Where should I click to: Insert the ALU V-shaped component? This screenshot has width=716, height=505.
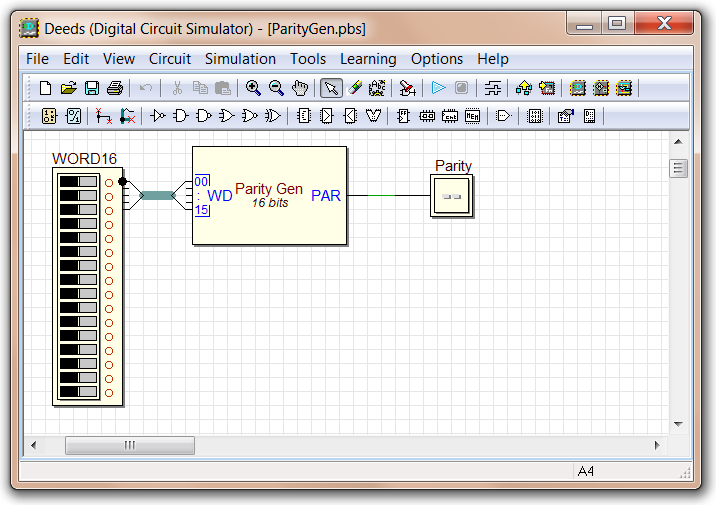(374, 116)
